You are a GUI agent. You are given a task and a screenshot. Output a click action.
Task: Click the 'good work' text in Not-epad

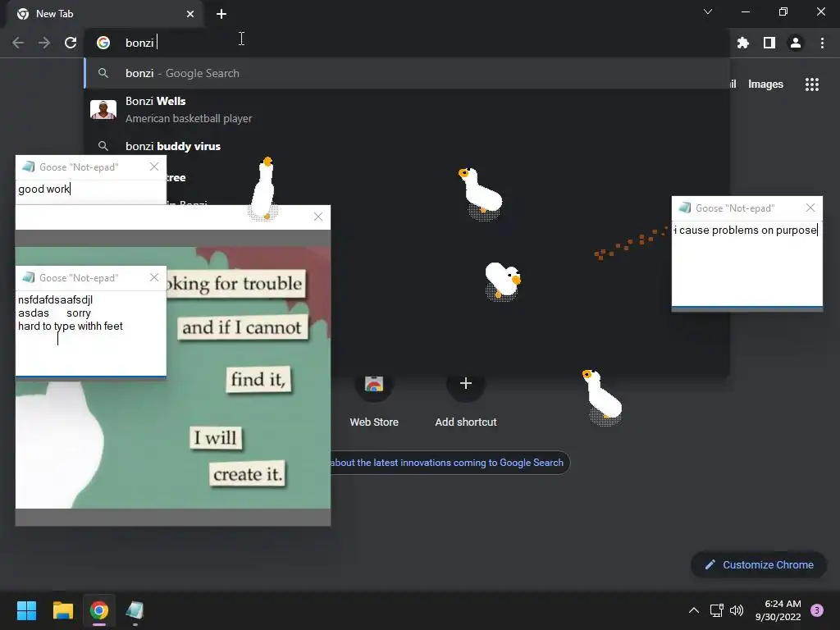coord(44,189)
